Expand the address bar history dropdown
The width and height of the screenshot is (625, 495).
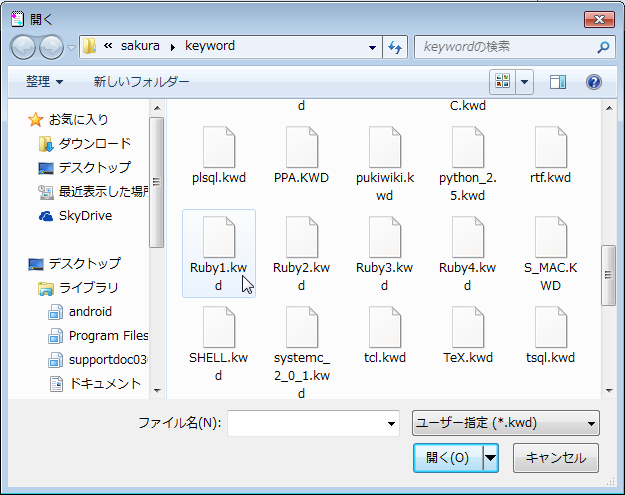click(x=372, y=47)
